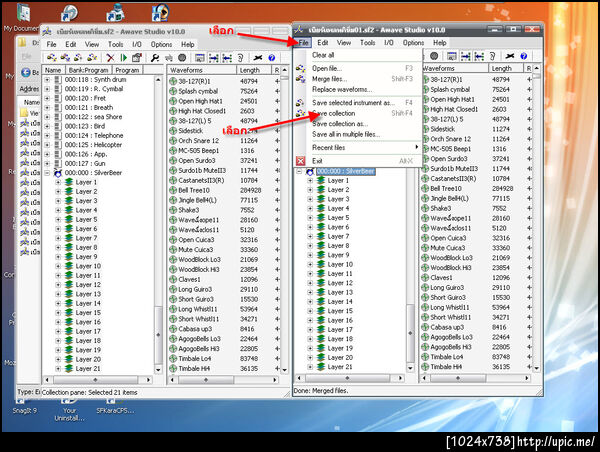
Task: Click ear audition icon in left toolbar
Action: tap(240, 58)
